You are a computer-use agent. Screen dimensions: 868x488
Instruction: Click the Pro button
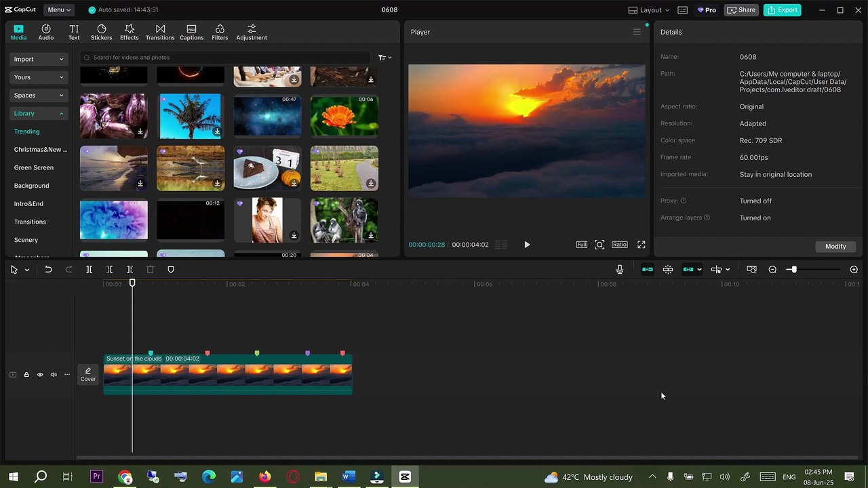pos(707,10)
